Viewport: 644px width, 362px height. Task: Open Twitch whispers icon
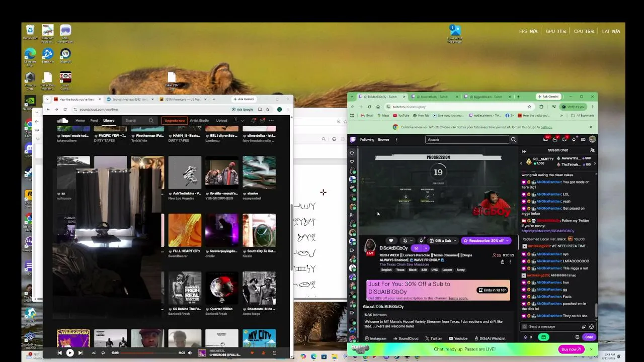[x=565, y=140]
